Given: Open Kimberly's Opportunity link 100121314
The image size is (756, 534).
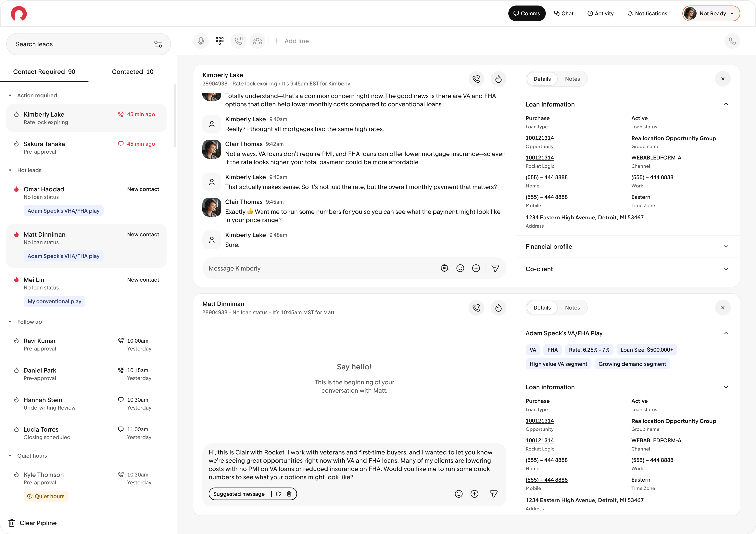Looking at the screenshot, I should click(x=539, y=138).
